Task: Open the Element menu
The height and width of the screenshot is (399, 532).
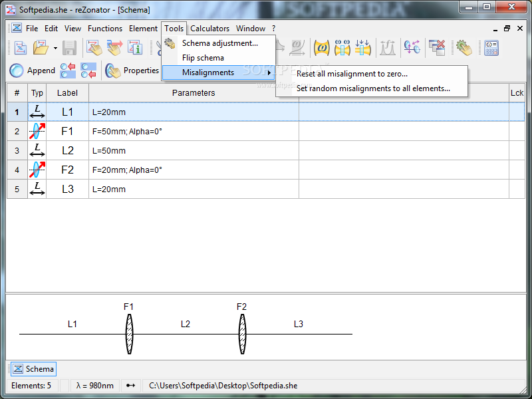Action: tap(143, 29)
